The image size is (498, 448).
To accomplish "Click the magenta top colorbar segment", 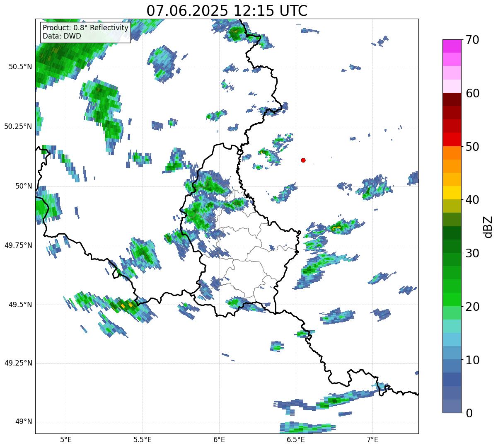I will [452, 46].
